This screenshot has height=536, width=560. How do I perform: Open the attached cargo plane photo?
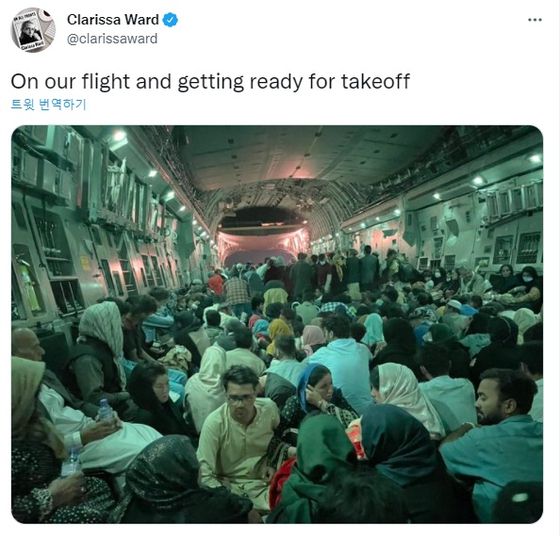277,324
